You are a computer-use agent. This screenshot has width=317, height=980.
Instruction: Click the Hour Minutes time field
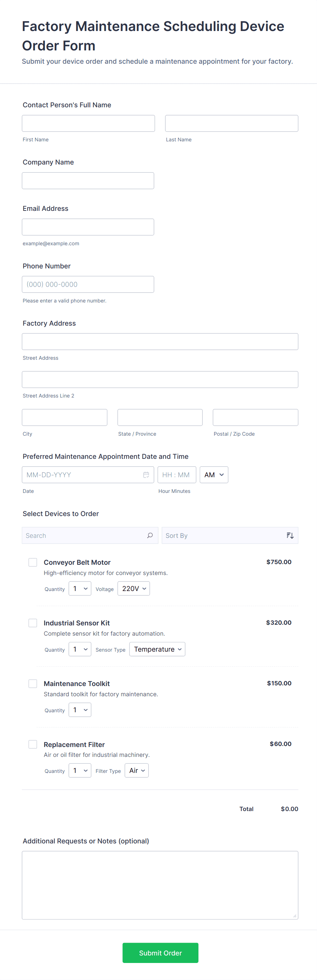coord(177,475)
